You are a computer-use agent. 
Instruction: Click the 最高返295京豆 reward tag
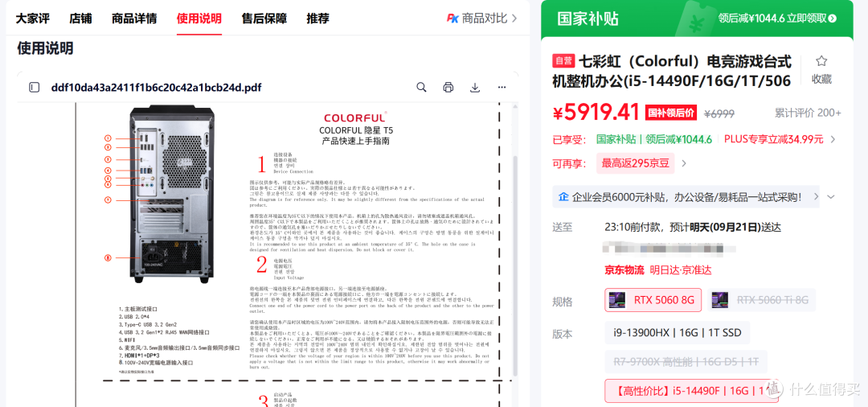click(636, 163)
